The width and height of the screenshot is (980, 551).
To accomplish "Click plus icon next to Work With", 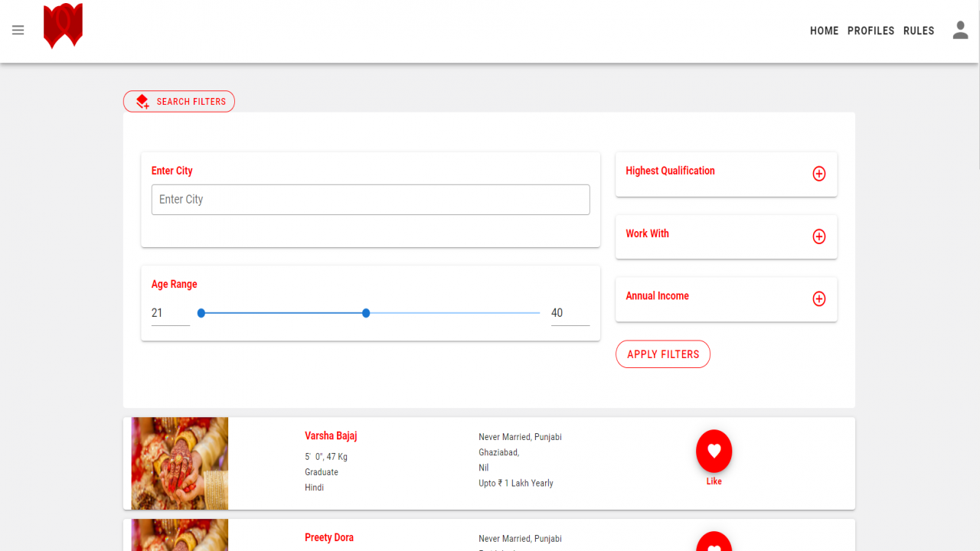I will point(818,236).
